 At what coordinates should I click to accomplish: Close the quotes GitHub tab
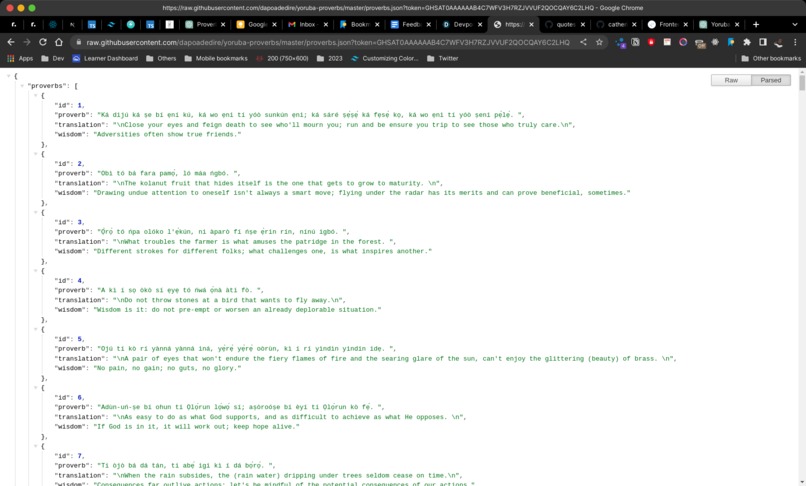pos(582,24)
